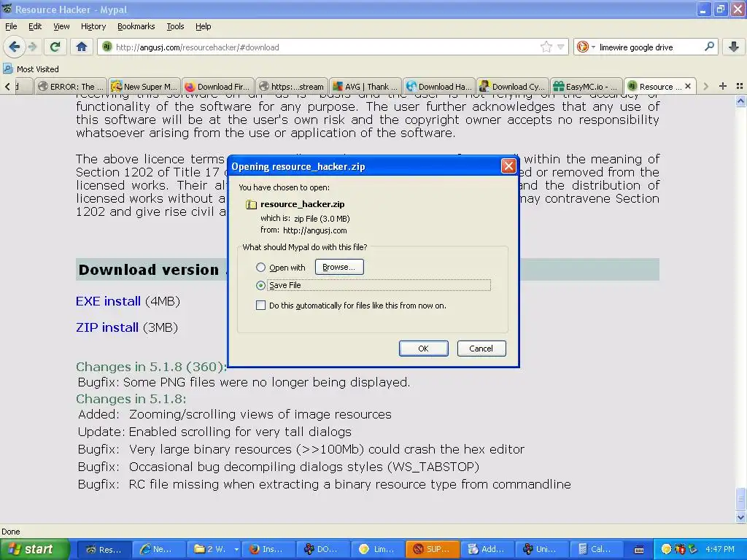Close the Resource Hacker tab
The image size is (747, 560).
point(687,86)
